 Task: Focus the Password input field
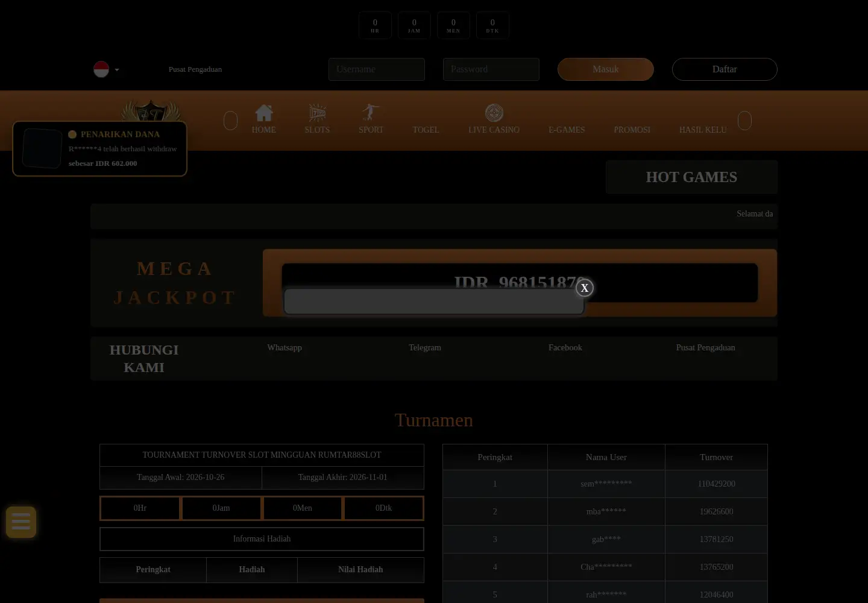(491, 69)
